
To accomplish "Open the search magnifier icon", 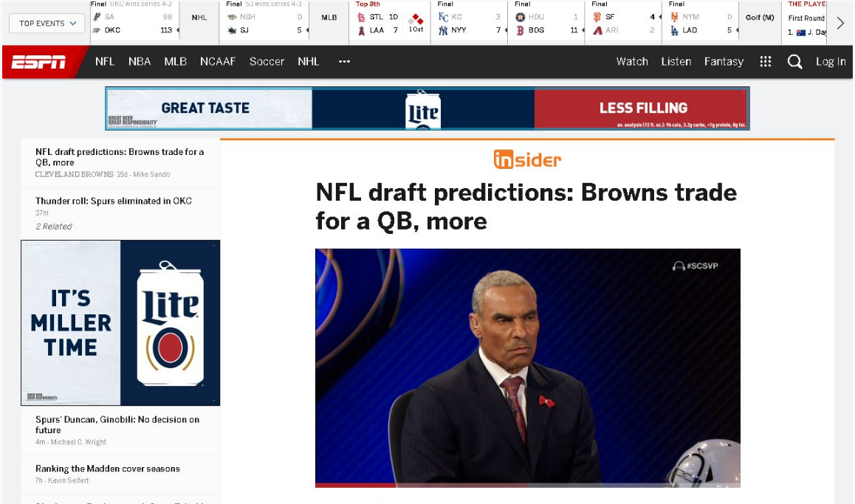I will tap(794, 62).
